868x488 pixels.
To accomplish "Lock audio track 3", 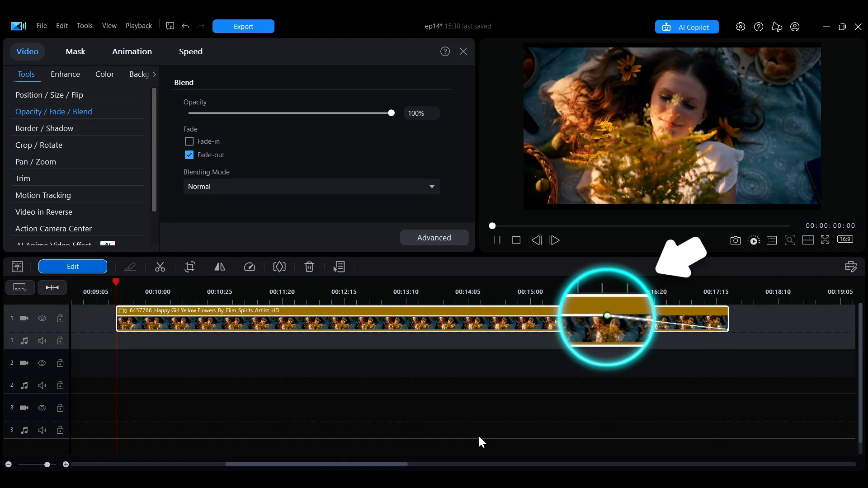I will [60, 430].
